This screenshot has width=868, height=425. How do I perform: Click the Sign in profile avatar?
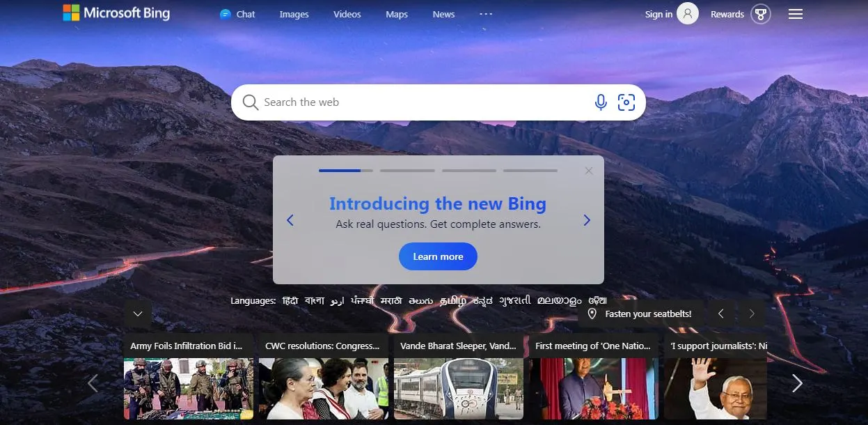click(688, 14)
